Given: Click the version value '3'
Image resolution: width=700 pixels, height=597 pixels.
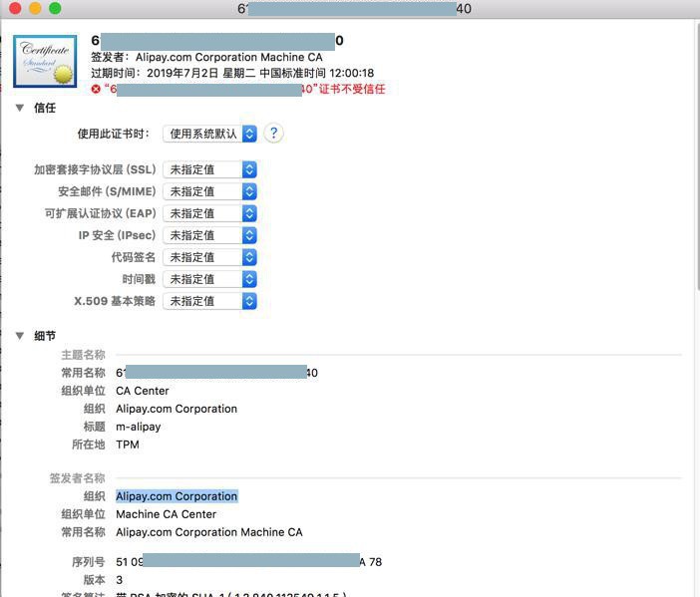Looking at the screenshot, I should pos(120,580).
